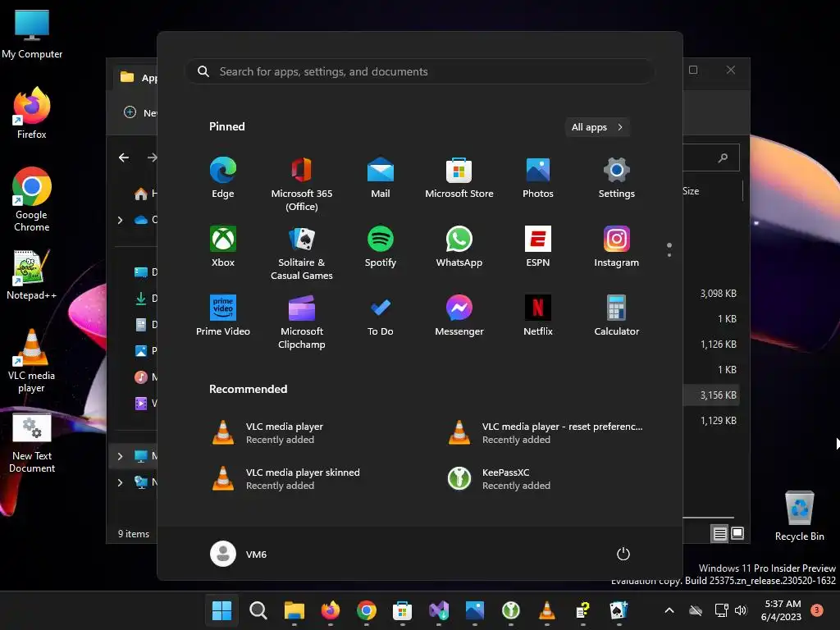This screenshot has width=840, height=630.
Task: Launch the Photos pinned app
Action: click(x=538, y=177)
